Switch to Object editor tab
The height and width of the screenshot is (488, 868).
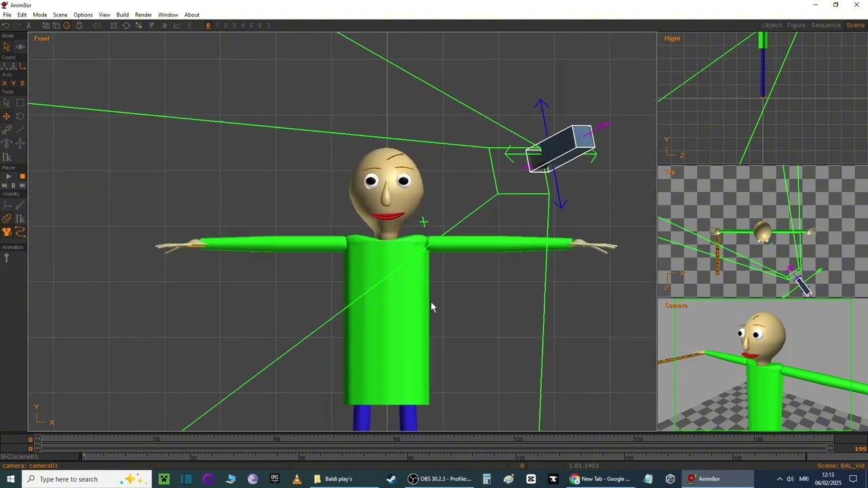tap(772, 25)
